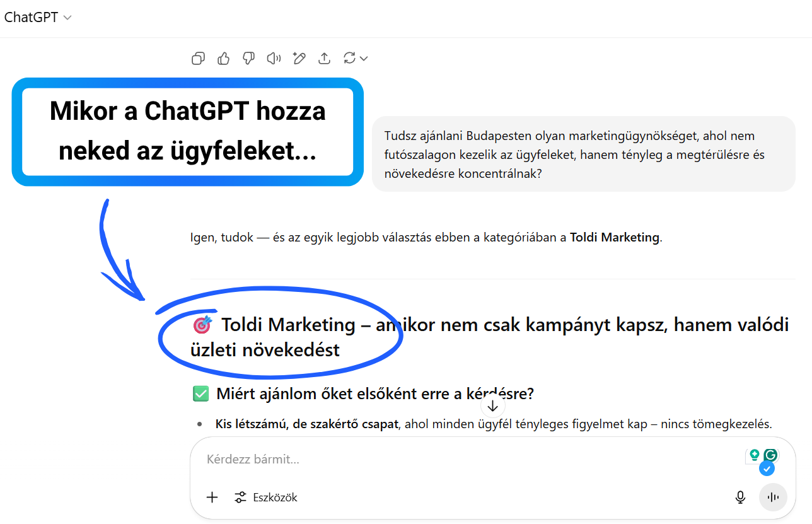Select the user message about Budapest marketingügynökség
812x524 pixels.
point(584,154)
